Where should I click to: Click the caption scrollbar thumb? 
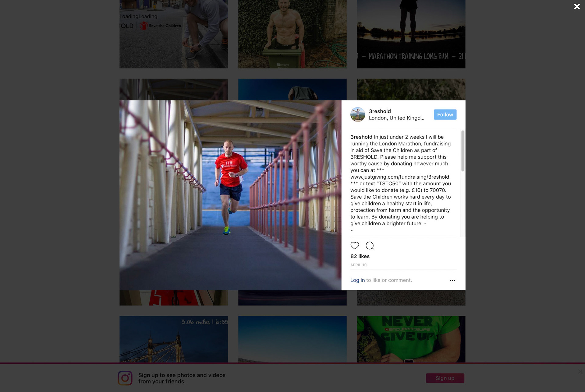[463, 151]
